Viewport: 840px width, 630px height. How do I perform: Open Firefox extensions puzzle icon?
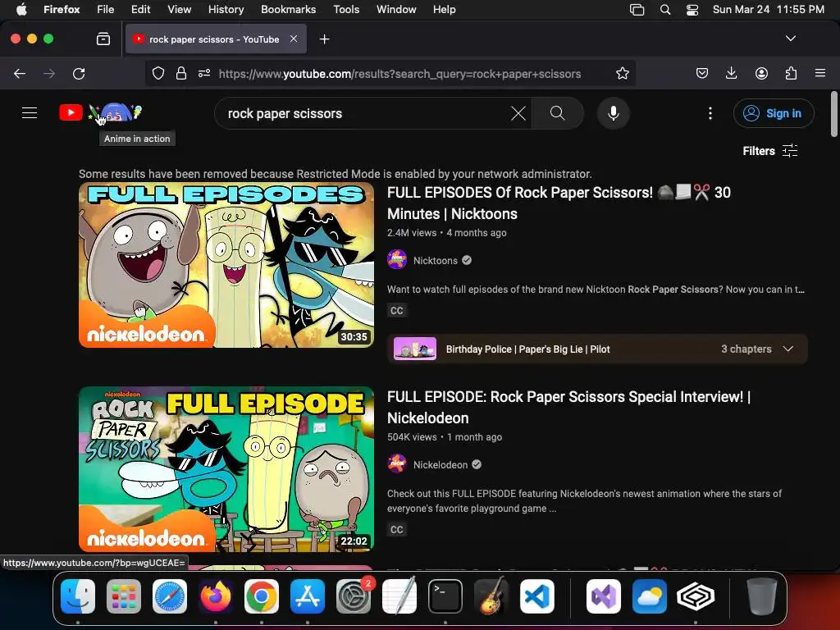point(791,73)
